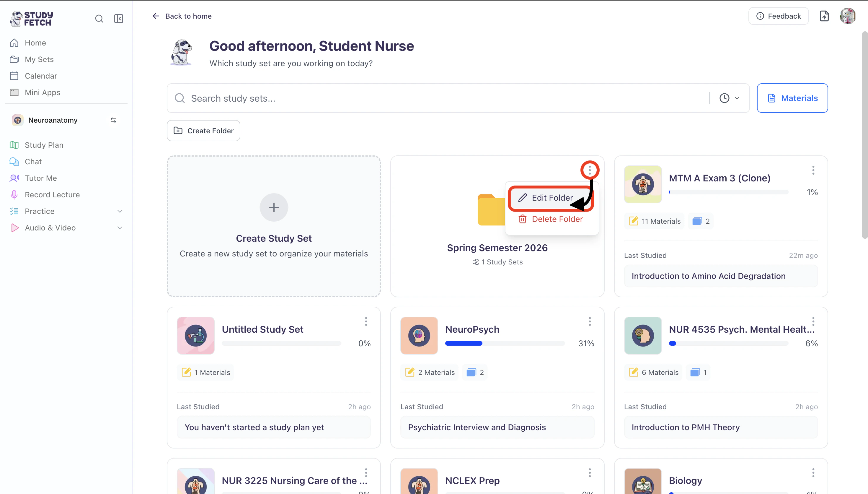Open options menu for NCLEX Prep
The width and height of the screenshot is (868, 494).
590,473
